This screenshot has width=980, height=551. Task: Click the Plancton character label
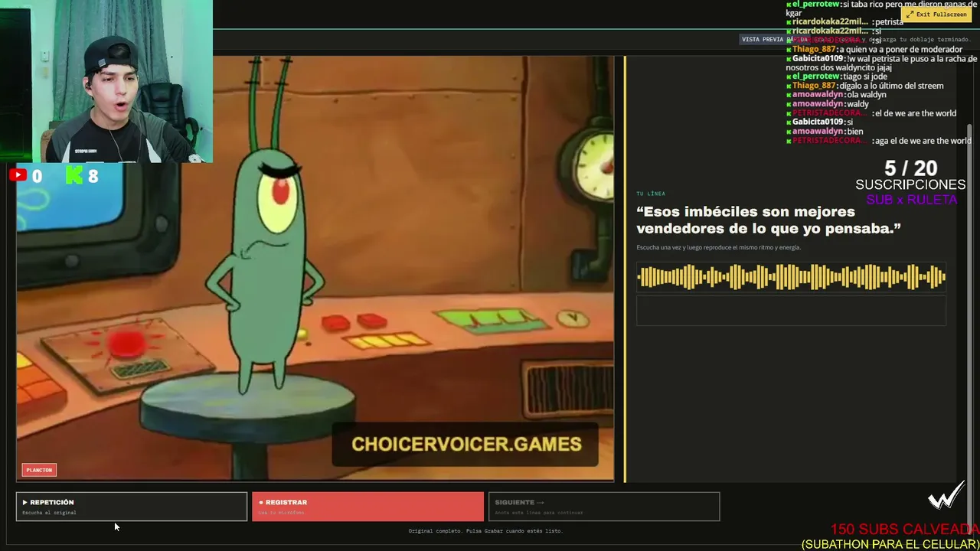pos(39,470)
